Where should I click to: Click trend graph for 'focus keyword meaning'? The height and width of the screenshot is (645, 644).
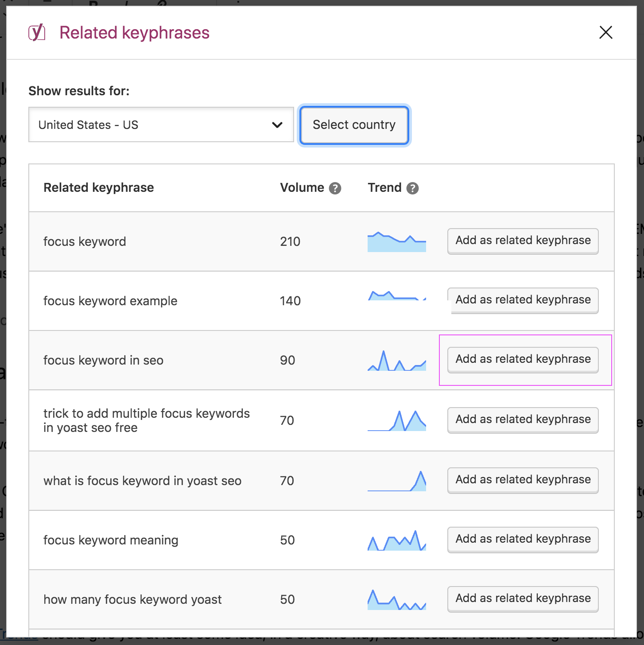tap(396, 541)
